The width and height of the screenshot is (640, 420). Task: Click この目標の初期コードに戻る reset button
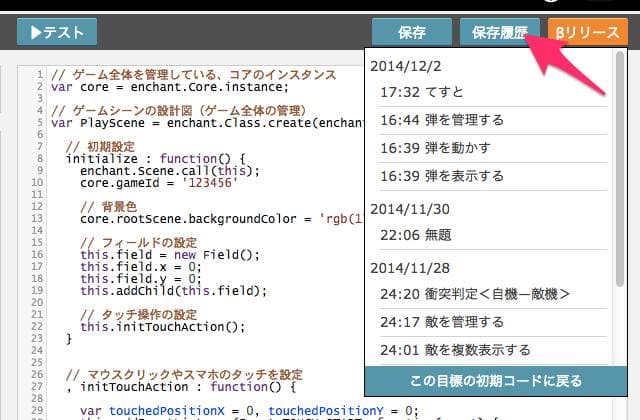[496, 381]
